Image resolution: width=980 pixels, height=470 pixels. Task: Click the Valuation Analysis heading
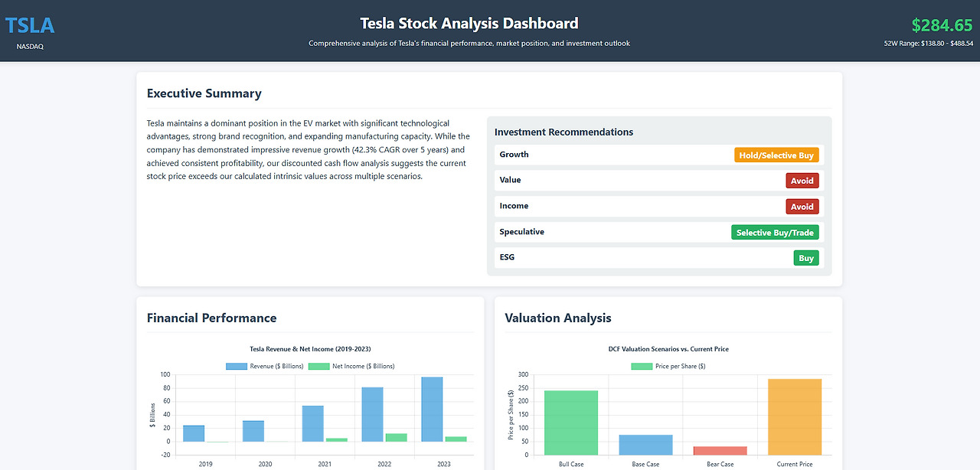558,318
